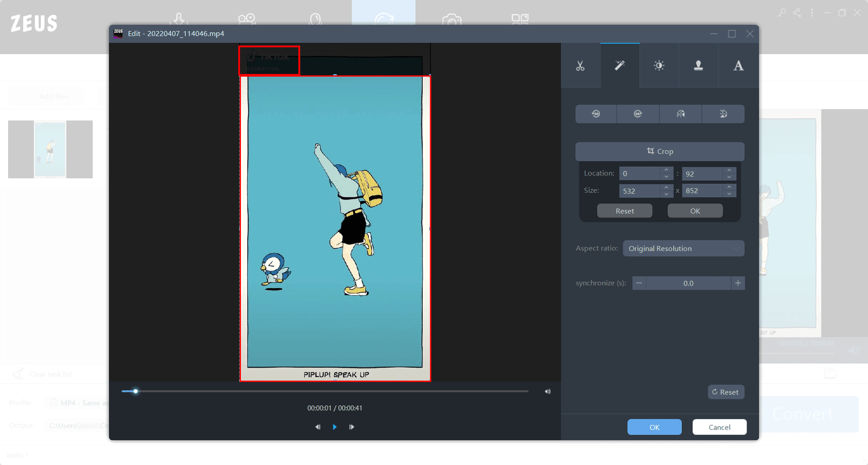The width and height of the screenshot is (868, 465).
Task: Decrease the Location Y value 92
Action: pos(729,177)
